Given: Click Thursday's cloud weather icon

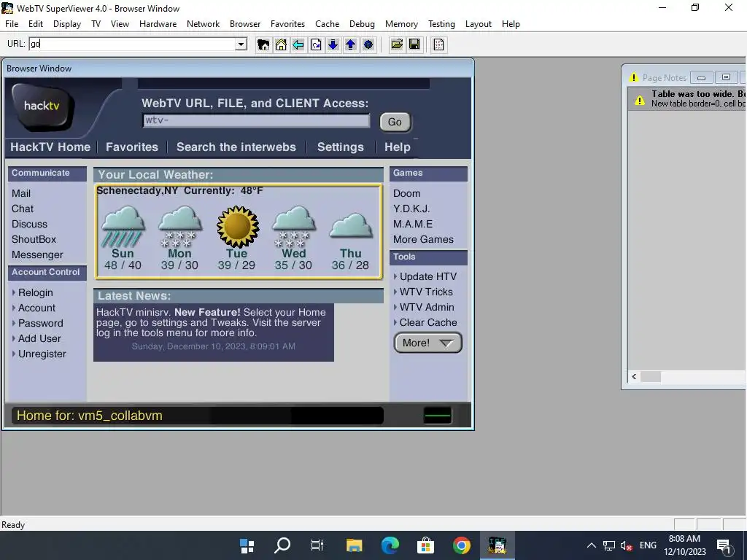Looking at the screenshot, I should click(351, 225).
